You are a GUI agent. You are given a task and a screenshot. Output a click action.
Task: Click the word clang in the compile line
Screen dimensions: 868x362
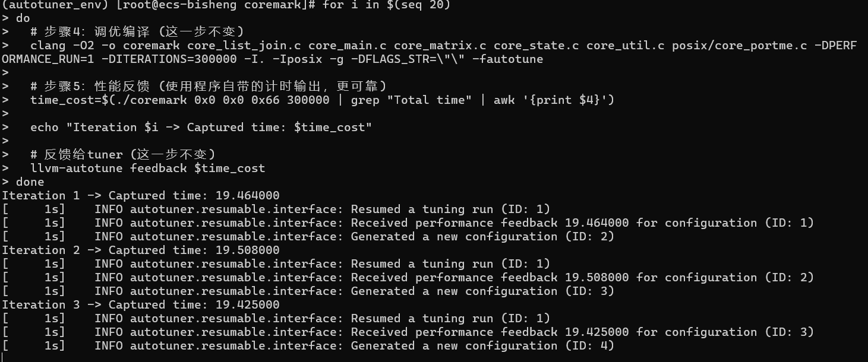48,45
